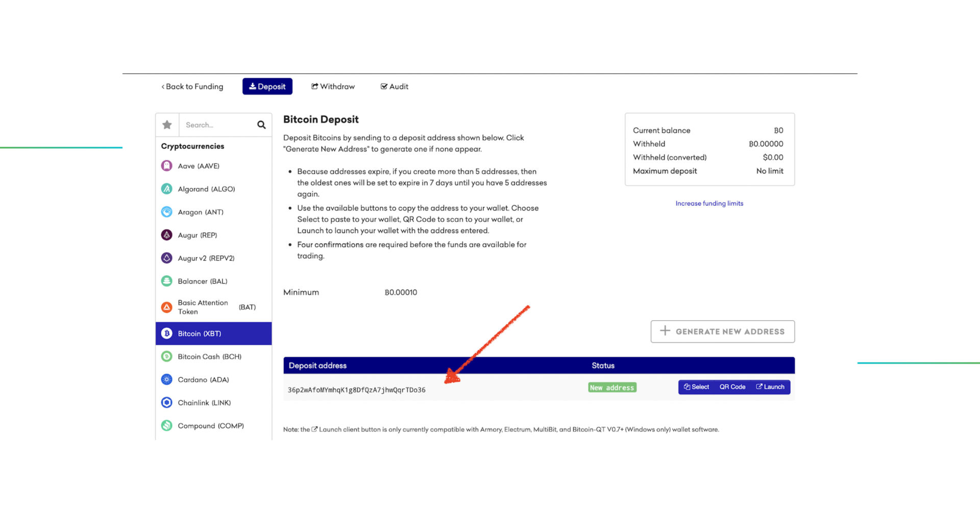Open the QR Code for the deposit address
The height and width of the screenshot is (514, 980).
point(732,387)
